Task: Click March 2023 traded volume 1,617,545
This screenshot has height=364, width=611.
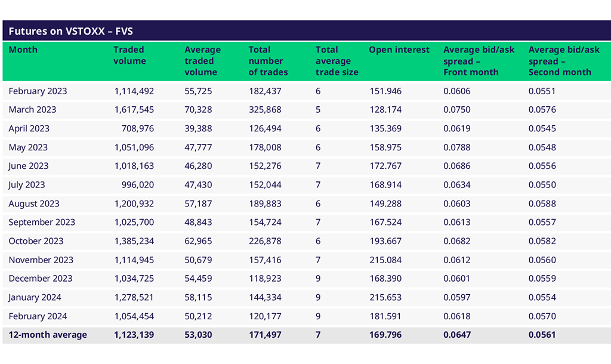Action: (134, 110)
